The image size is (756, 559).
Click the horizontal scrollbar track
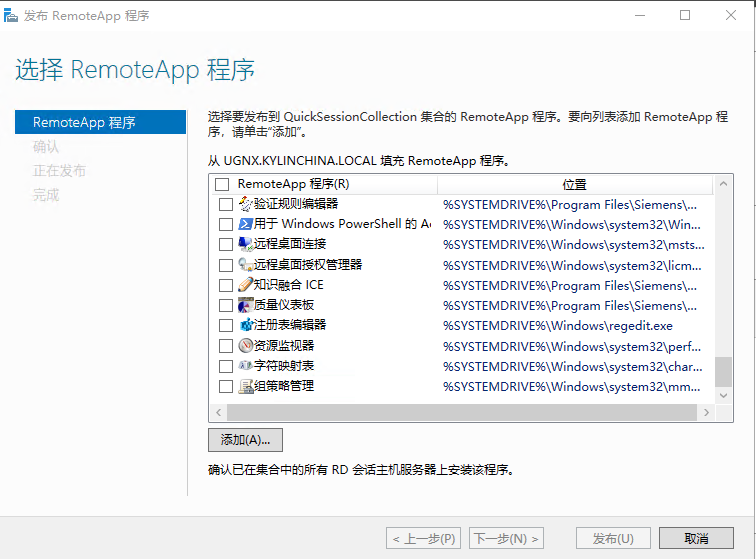462,412
